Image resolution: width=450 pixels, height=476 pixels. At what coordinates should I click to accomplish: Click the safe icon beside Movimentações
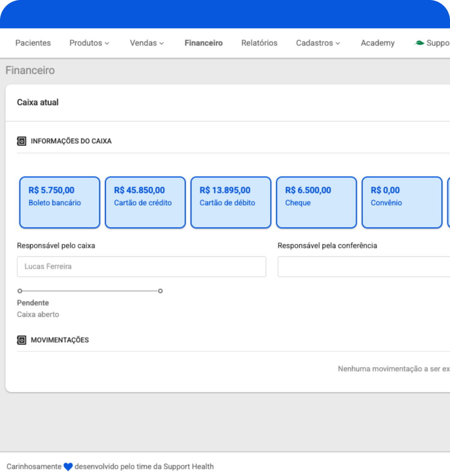(21, 340)
